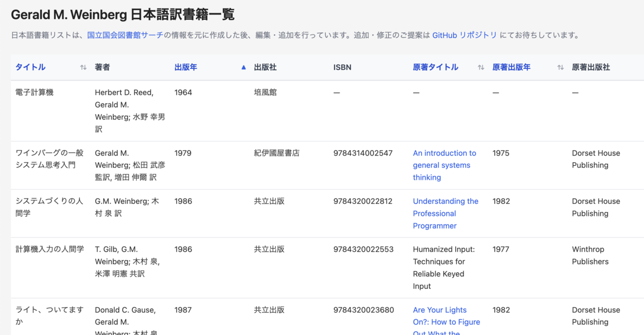Click ISBN 9784320022812
This screenshot has height=335, width=644.
363,201
